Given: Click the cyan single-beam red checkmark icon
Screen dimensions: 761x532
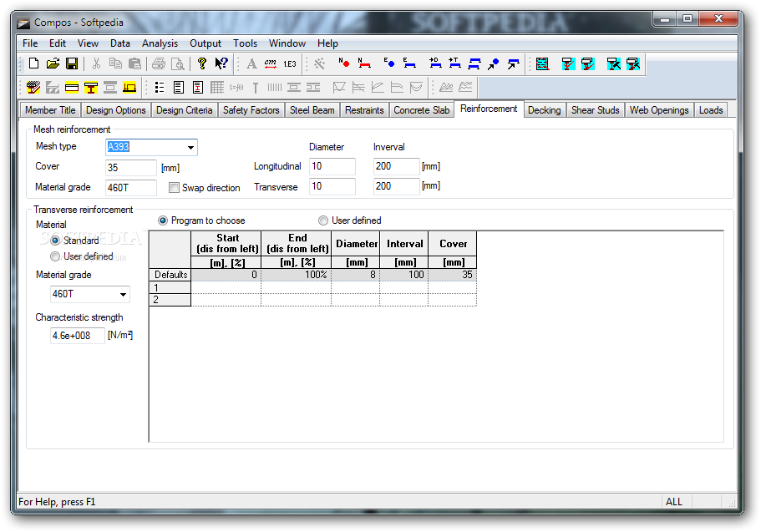Looking at the screenshot, I should click(x=568, y=63).
